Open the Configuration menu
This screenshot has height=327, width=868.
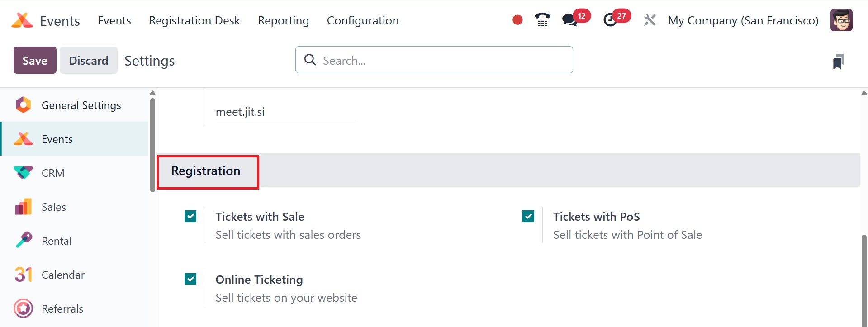pos(363,20)
